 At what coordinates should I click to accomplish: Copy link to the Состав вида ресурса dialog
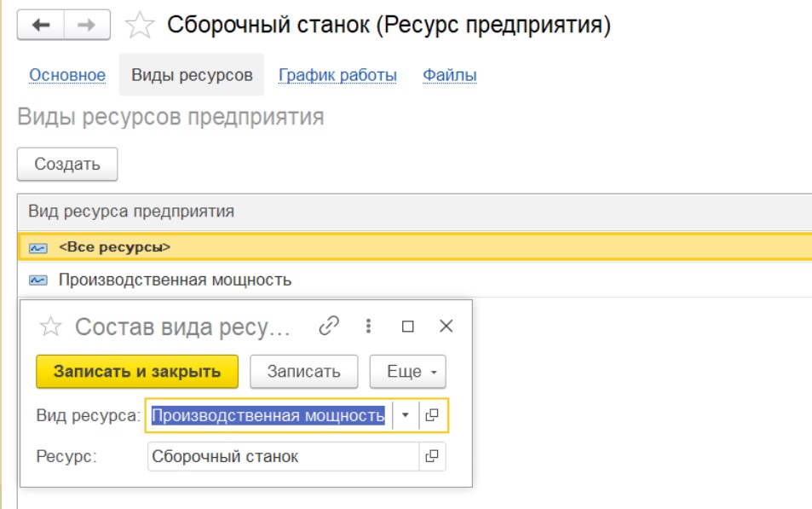329,326
